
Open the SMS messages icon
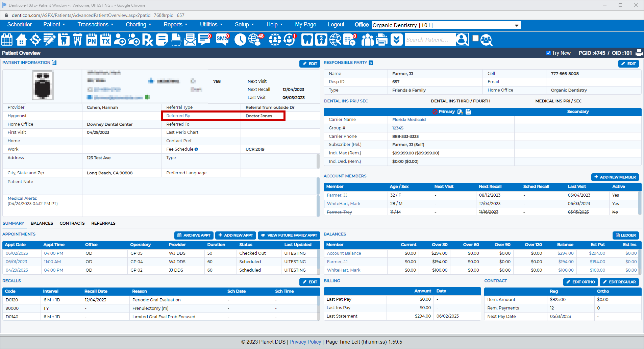222,40
